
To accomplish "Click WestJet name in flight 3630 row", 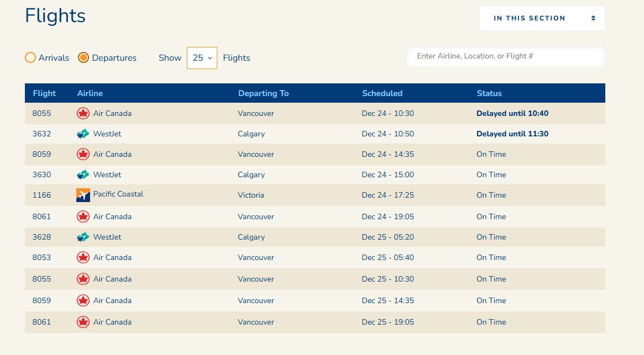I will pyautogui.click(x=107, y=175).
